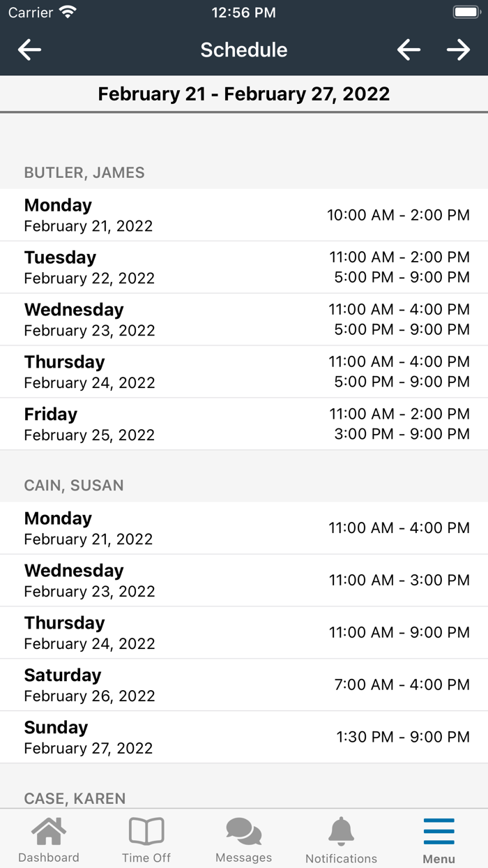Select BUTLER, JAMES section header

pyautogui.click(x=84, y=172)
